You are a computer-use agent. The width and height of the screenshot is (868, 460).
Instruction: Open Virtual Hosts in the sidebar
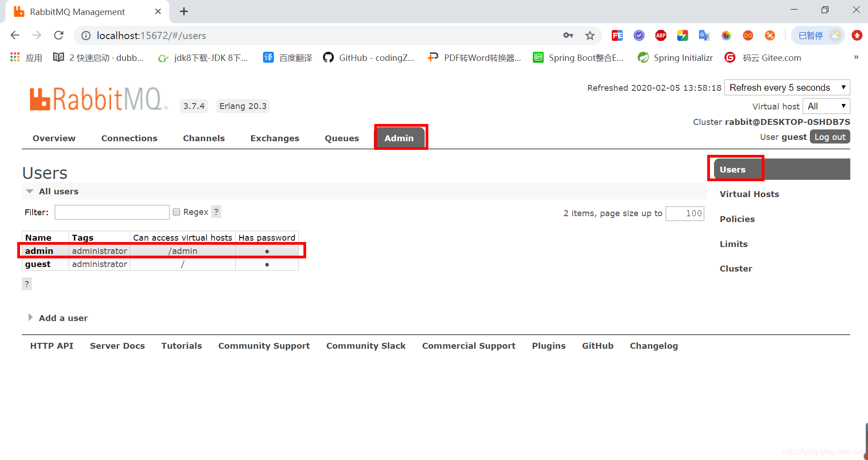coord(749,194)
